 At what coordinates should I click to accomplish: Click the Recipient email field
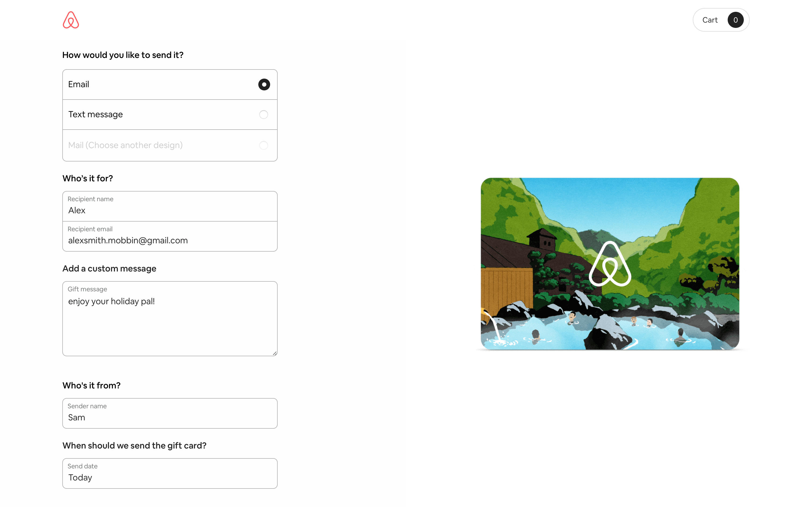pyautogui.click(x=170, y=236)
